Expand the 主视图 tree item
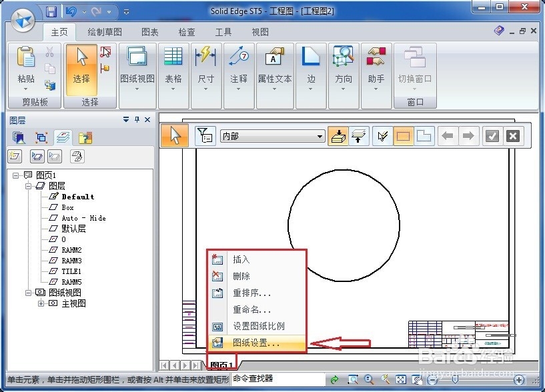Screen dimensions: 545x392 click(42, 303)
